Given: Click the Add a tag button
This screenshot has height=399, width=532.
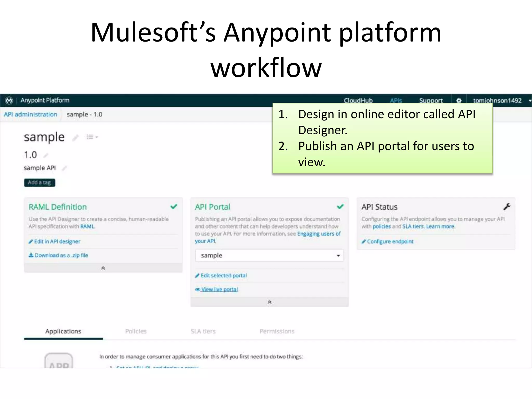Looking at the screenshot, I should coord(39,183).
